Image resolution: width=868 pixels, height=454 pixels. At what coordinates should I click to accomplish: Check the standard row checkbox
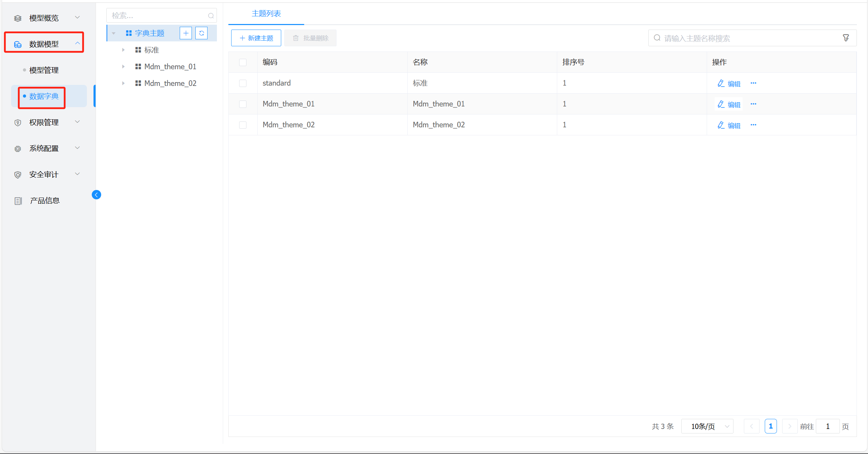[x=243, y=83]
